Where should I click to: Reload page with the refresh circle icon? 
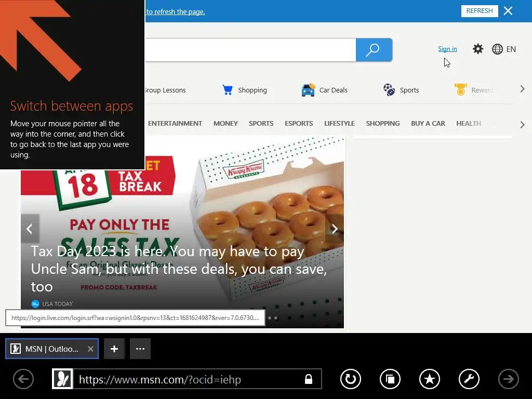(351, 379)
